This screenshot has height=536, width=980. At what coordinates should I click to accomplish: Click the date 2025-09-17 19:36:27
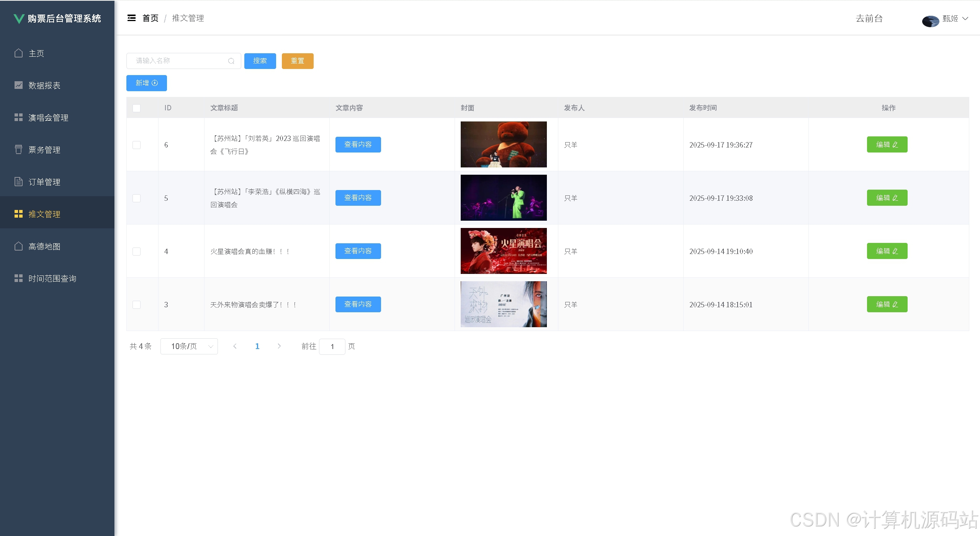coord(721,145)
